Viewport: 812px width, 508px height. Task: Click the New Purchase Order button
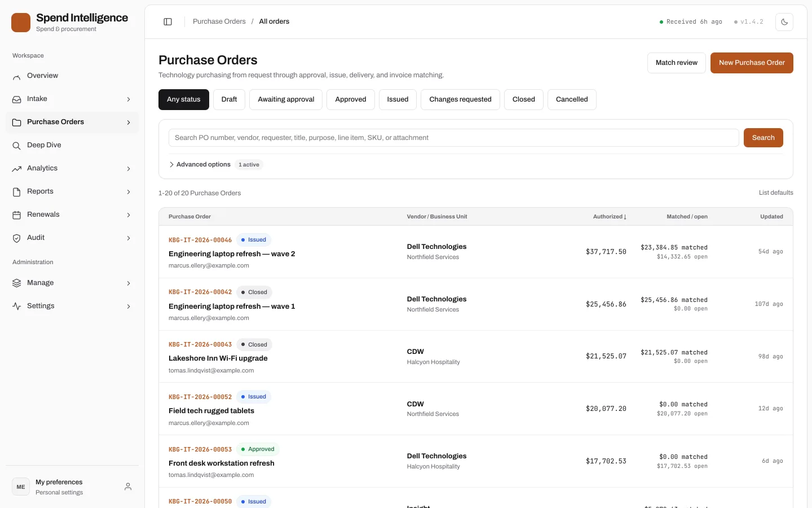pyautogui.click(x=752, y=63)
